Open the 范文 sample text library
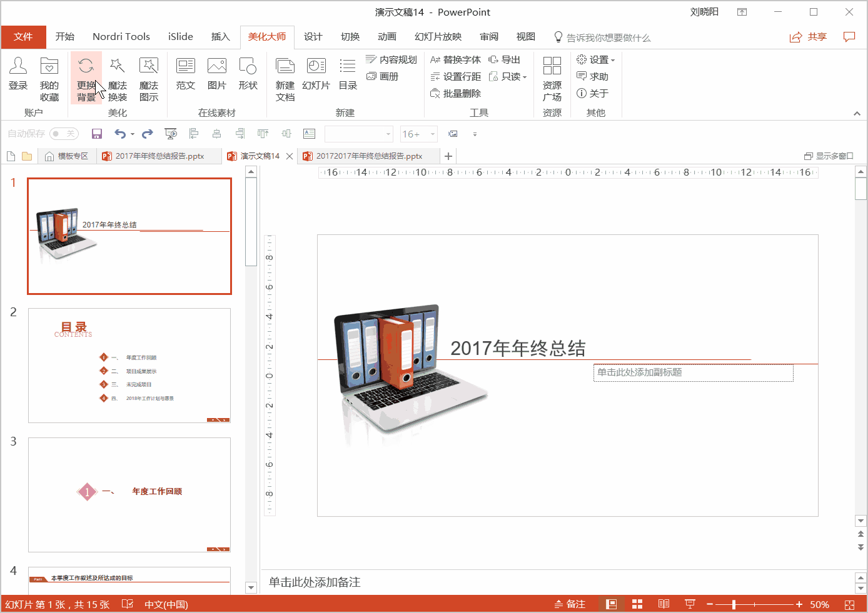This screenshot has width=868, height=613. 186,74
